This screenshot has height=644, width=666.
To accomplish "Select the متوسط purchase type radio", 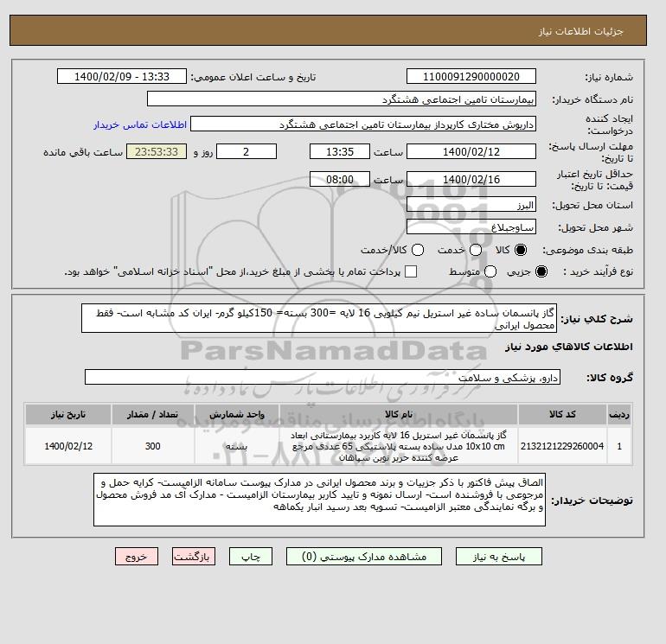I will pyautogui.click(x=490, y=271).
